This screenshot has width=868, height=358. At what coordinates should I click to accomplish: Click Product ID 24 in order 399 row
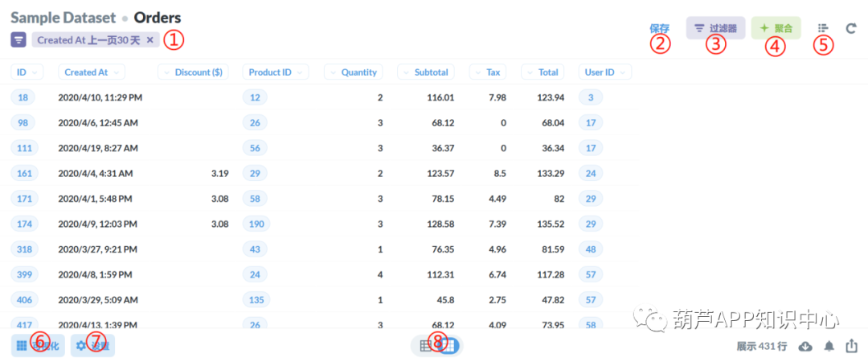(x=255, y=274)
